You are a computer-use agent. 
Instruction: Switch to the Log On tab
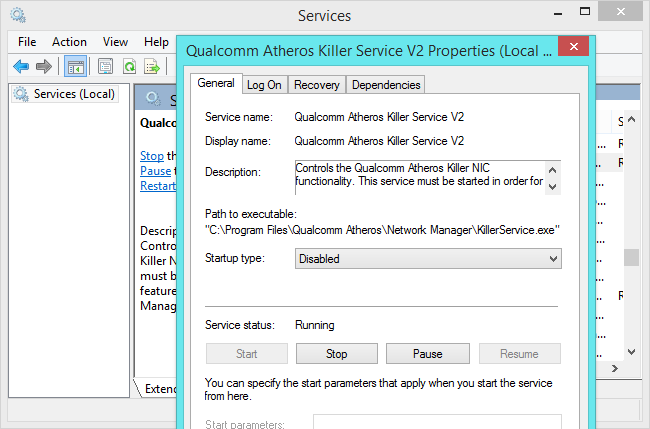[264, 85]
